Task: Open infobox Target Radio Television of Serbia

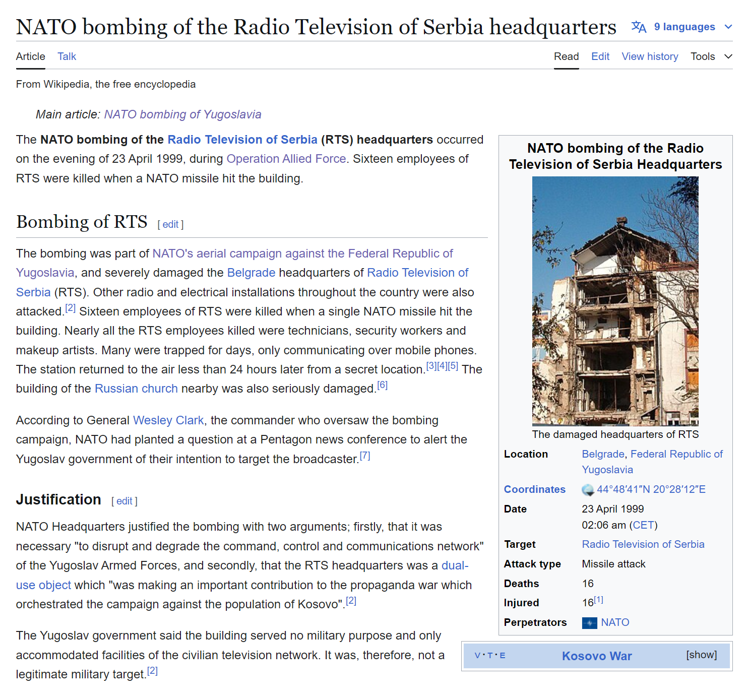Action: click(643, 544)
